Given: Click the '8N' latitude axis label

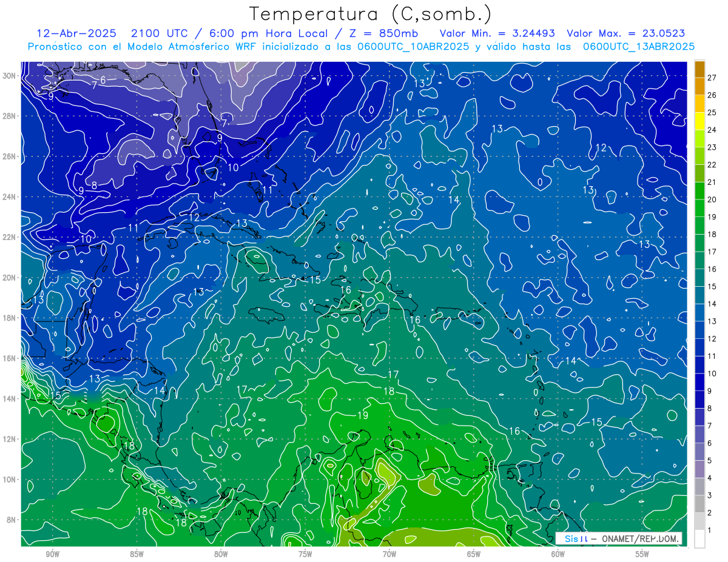Looking at the screenshot, I should [x=12, y=520].
